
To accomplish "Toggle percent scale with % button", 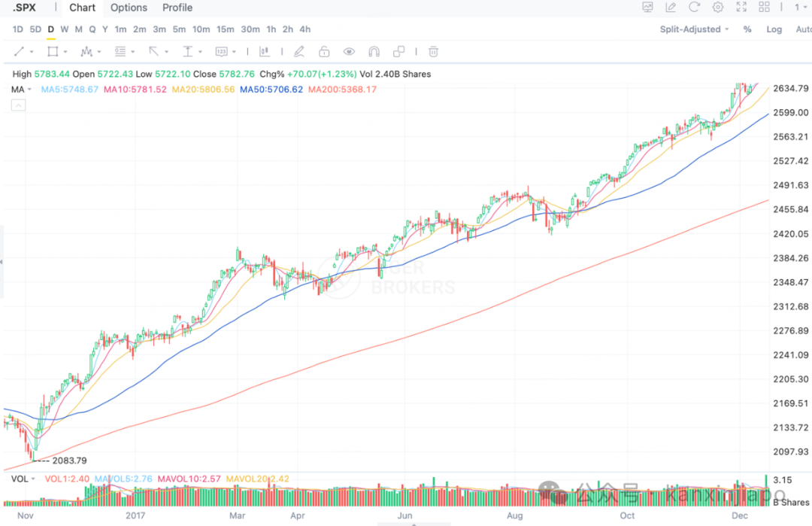I will (x=747, y=29).
